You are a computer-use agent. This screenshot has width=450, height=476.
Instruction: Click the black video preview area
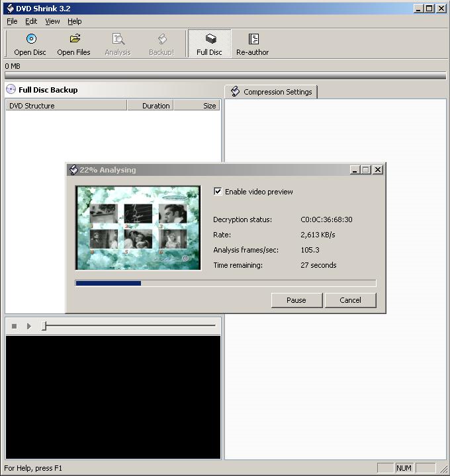(113, 397)
